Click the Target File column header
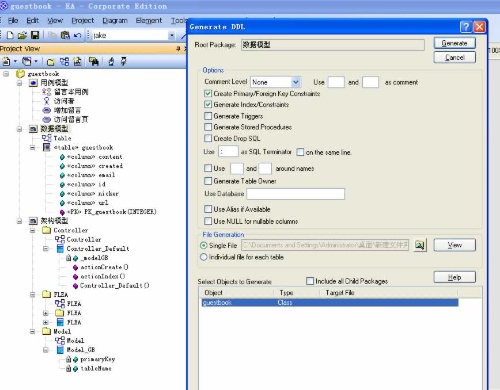Viewport: 500px width, 390px height. (389, 293)
